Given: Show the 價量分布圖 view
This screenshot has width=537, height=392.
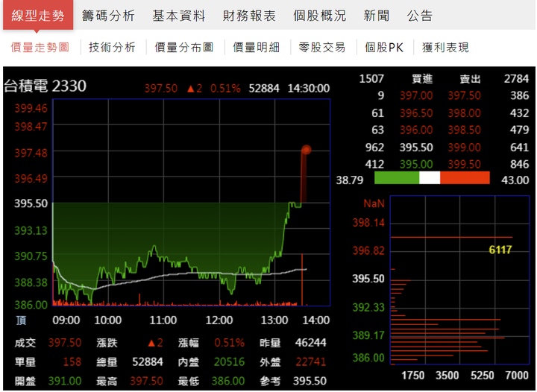Looking at the screenshot, I should [184, 47].
